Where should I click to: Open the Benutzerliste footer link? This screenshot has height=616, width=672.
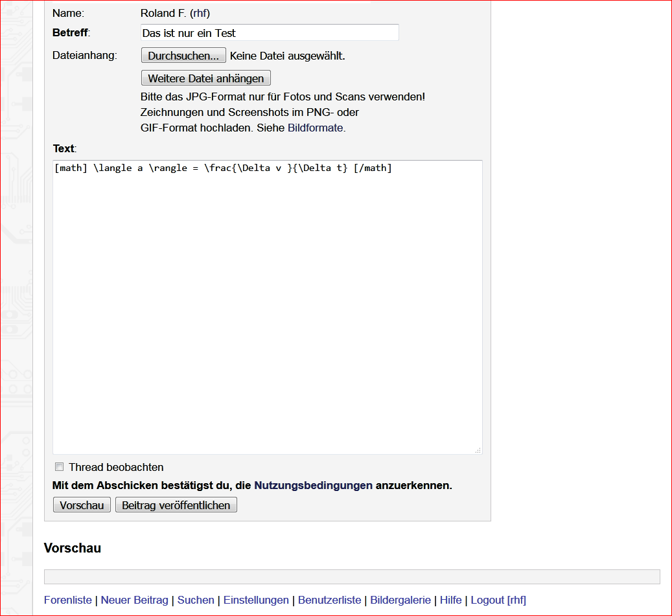pos(330,600)
